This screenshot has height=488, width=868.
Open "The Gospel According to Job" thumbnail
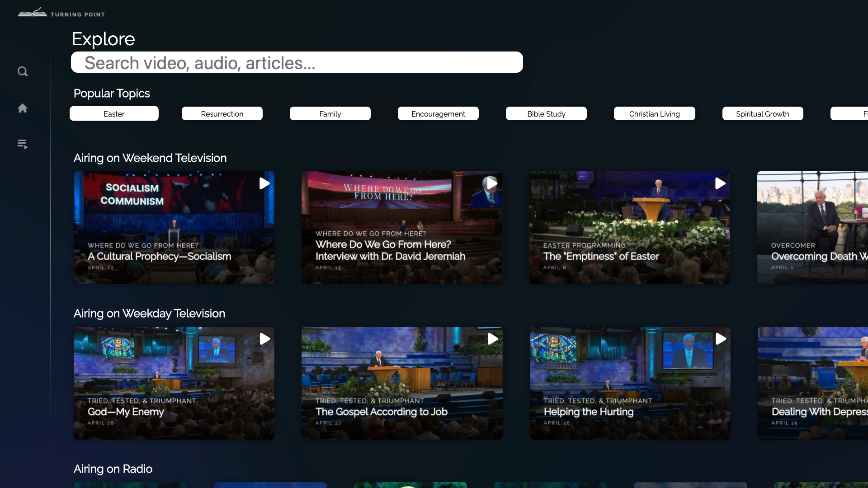click(401, 383)
